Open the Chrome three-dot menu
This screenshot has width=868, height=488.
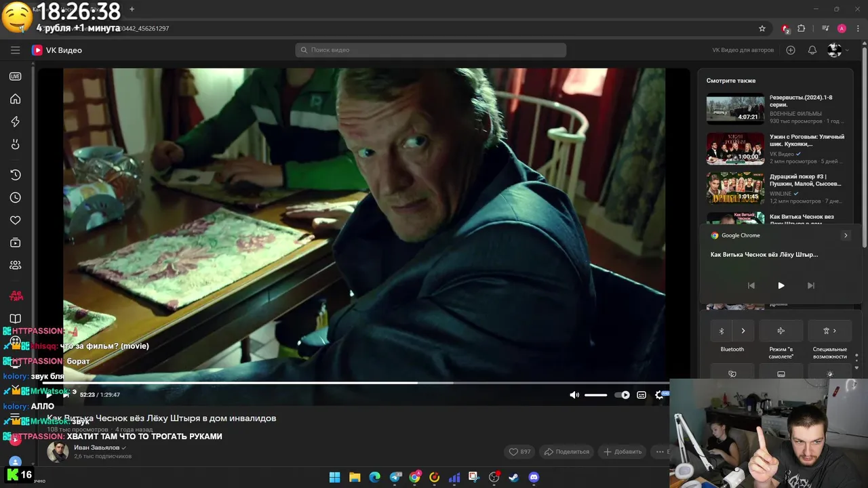pos(857,28)
